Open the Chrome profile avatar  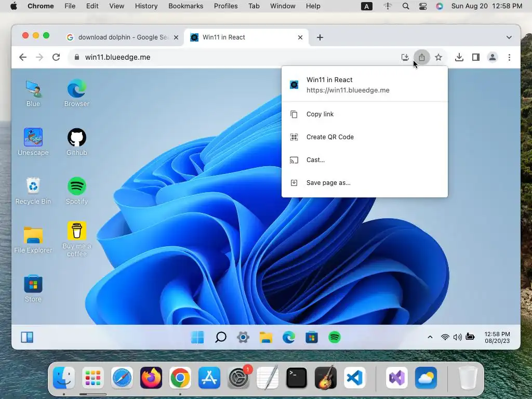click(493, 57)
